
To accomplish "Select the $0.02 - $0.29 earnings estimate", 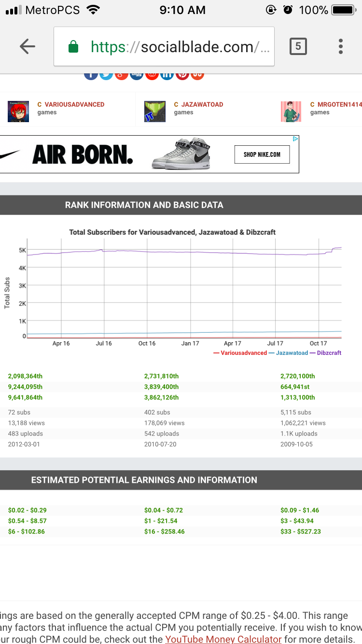I will (27, 510).
